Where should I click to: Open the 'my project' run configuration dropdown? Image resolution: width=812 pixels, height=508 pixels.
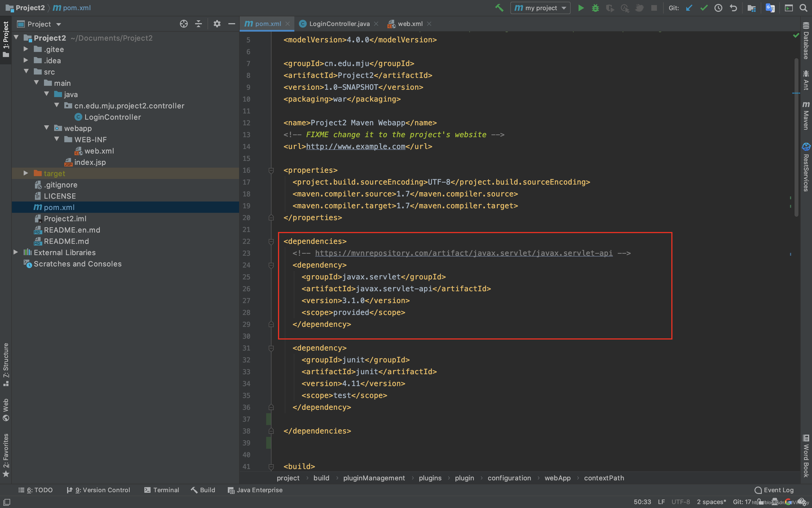pos(540,8)
